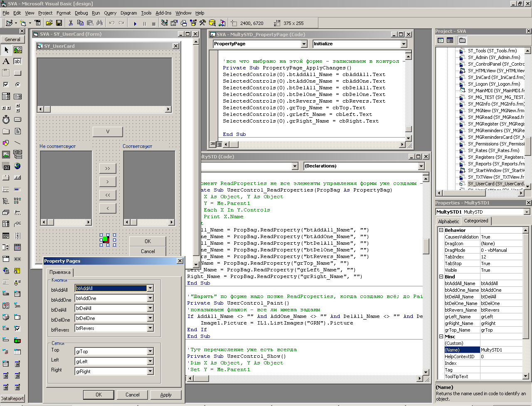Select the Label tool in the toolbox
532x406 pixels.
click(x=6, y=62)
